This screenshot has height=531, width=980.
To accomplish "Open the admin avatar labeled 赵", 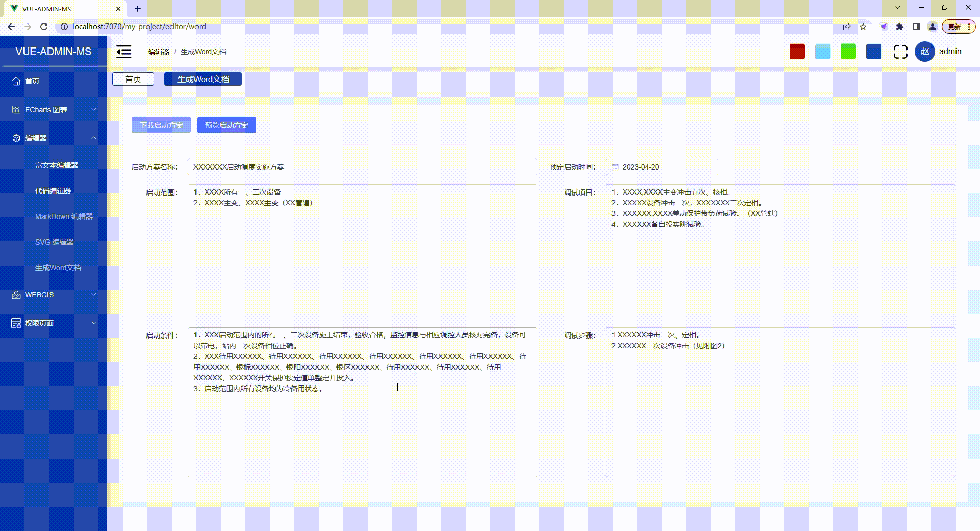I will pyautogui.click(x=924, y=52).
